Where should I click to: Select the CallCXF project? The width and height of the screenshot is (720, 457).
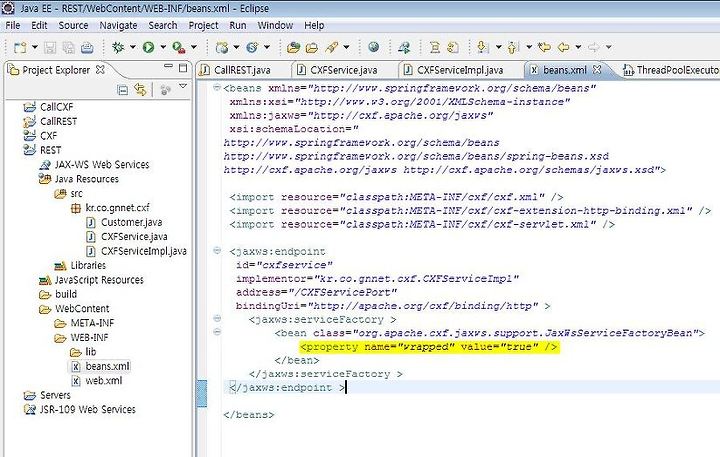(x=56, y=107)
